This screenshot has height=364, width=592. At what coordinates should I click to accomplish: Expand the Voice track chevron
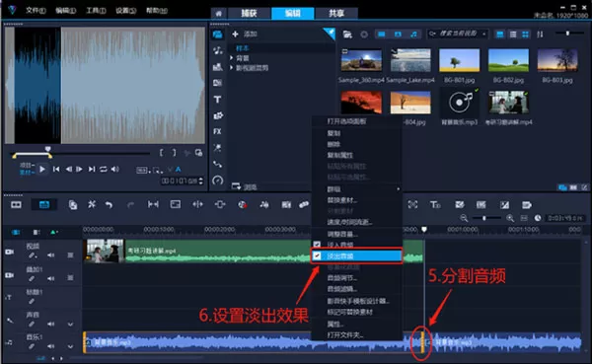click(x=71, y=324)
